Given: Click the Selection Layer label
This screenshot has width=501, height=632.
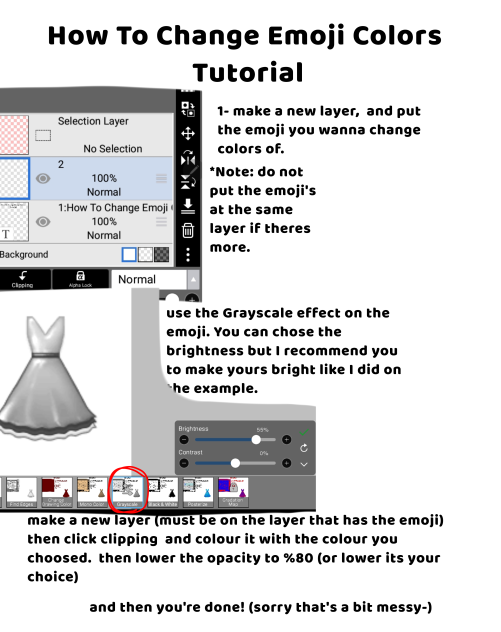Looking at the screenshot, I should (x=93, y=121).
